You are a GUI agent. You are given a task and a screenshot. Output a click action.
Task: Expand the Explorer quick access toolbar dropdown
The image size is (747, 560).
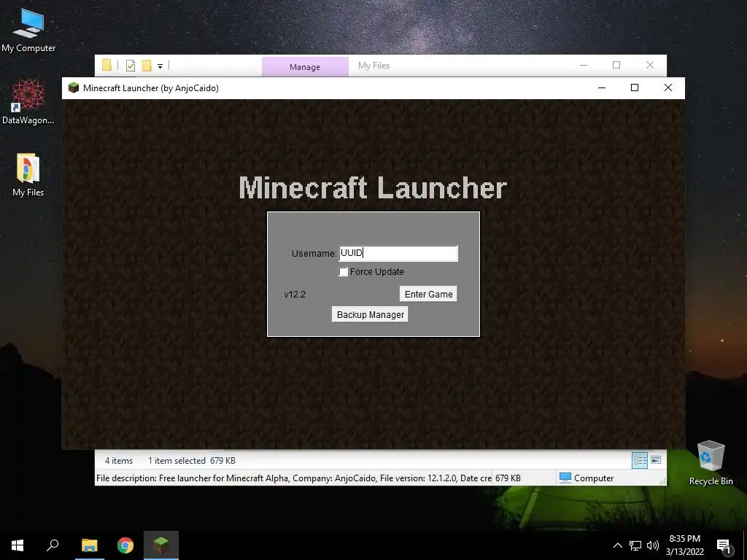coord(160,66)
